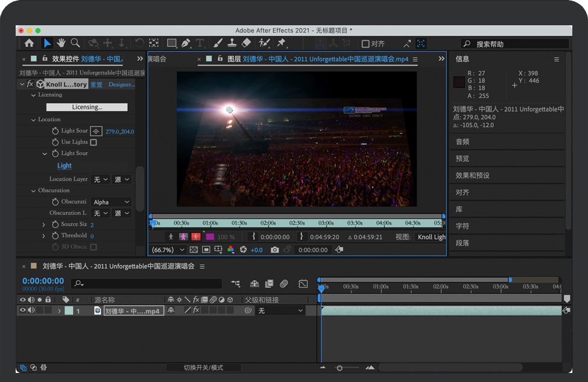Toggle the 对齐 snapping checkbox

(365, 43)
